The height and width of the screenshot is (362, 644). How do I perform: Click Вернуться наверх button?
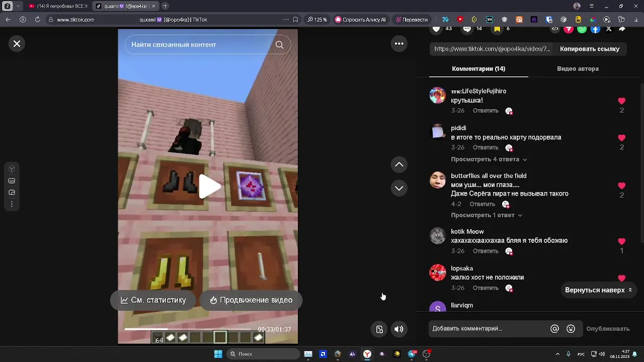[x=598, y=290]
